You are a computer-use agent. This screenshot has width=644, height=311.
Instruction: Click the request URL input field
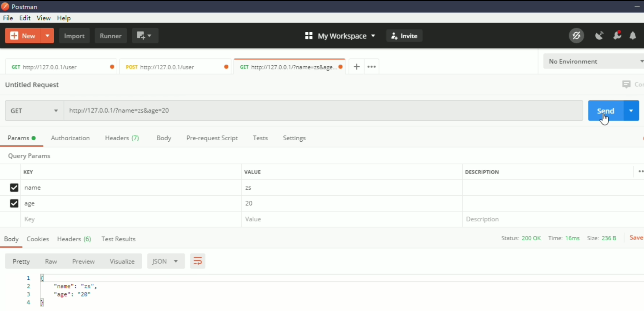coord(323,111)
